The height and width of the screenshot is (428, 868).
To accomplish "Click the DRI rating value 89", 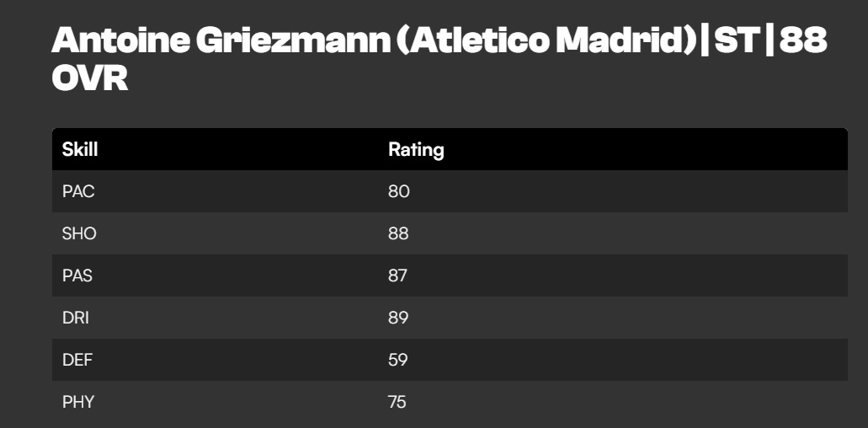I will pyautogui.click(x=398, y=318).
